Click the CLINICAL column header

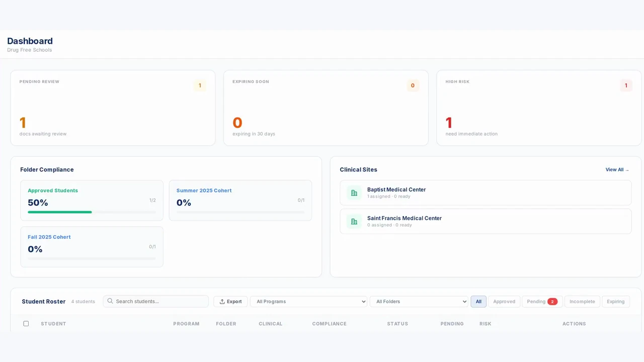(271, 324)
